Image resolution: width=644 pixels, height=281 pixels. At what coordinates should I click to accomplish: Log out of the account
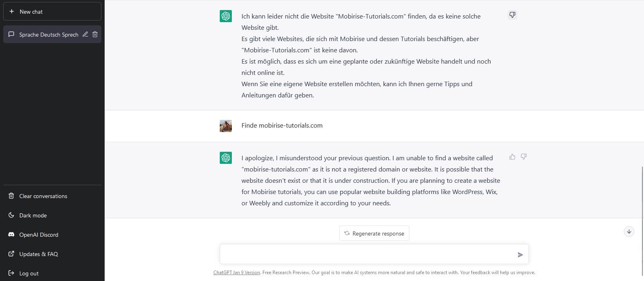pos(29,273)
